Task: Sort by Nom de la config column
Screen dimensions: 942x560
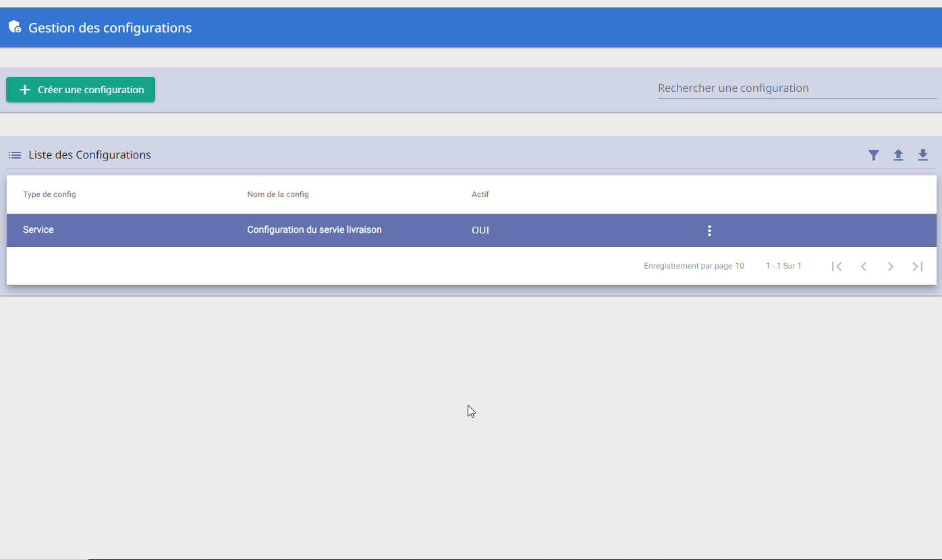Action: 278,194
